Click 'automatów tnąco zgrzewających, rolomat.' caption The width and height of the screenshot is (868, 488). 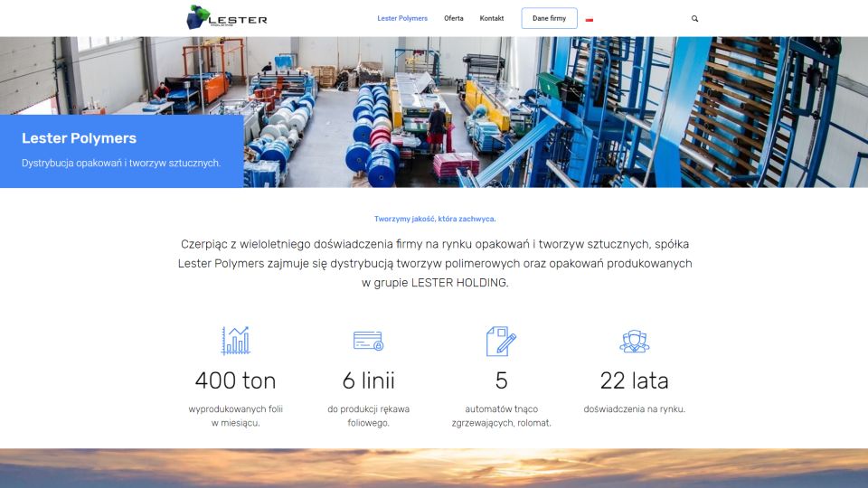(501, 416)
